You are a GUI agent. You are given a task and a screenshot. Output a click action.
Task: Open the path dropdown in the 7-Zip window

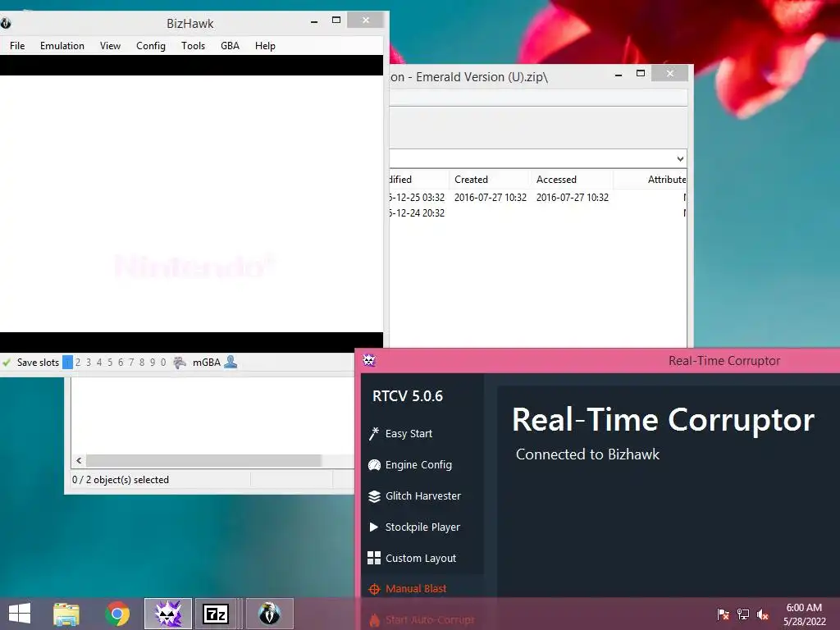point(680,158)
